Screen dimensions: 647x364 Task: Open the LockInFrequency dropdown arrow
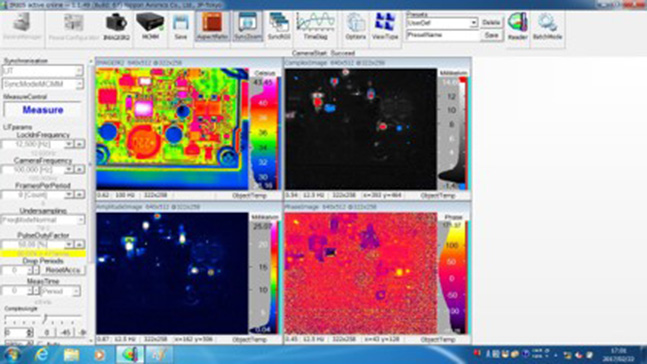tap(68, 144)
